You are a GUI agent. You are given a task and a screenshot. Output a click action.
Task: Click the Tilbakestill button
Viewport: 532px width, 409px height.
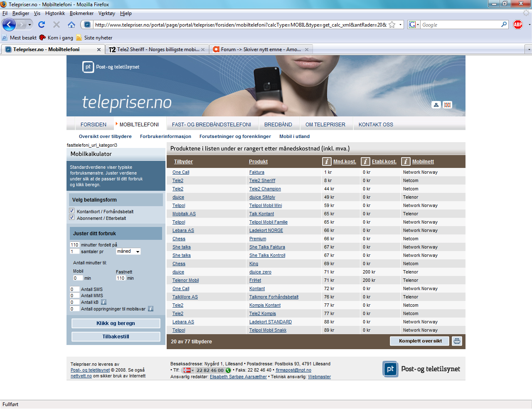pyautogui.click(x=116, y=337)
